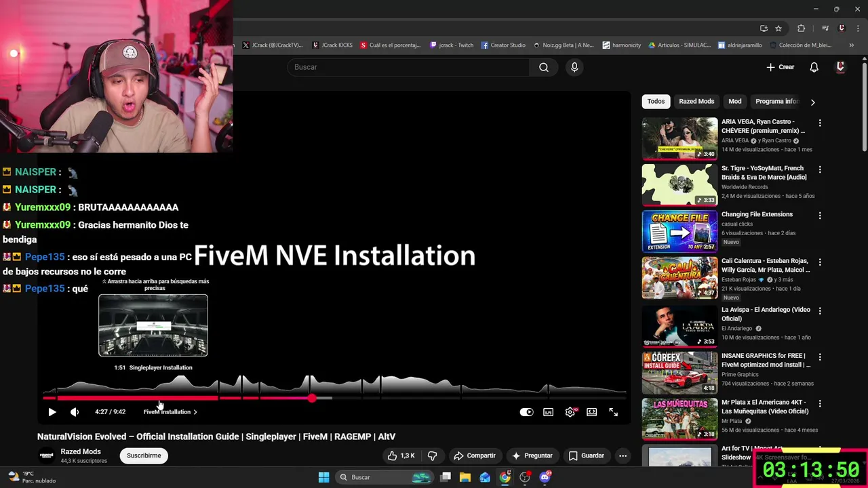This screenshot has width=868, height=488.
Task: Click the install app icon in address bar
Action: coord(764,28)
